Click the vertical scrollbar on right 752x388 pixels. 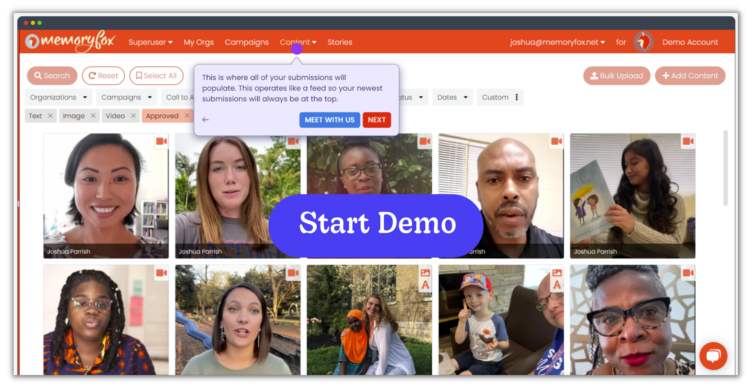click(x=725, y=168)
